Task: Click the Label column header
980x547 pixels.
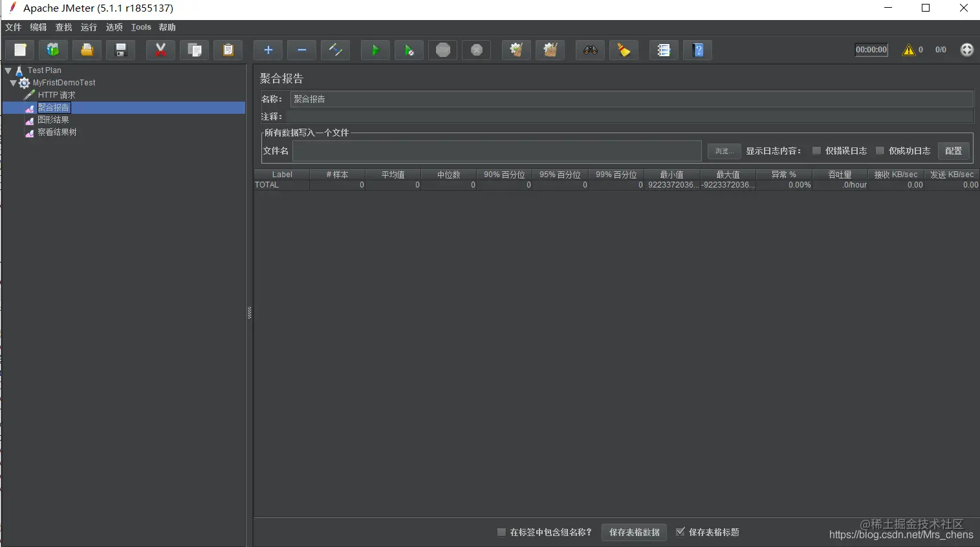Action: pyautogui.click(x=281, y=175)
